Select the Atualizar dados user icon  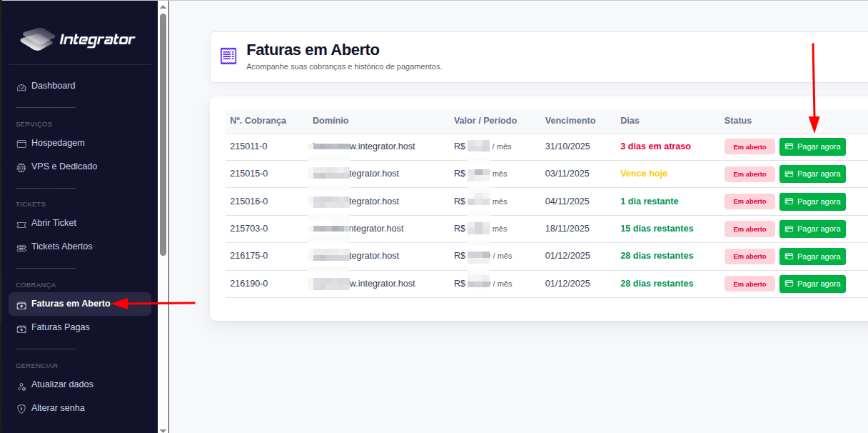pyautogui.click(x=21, y=384)
